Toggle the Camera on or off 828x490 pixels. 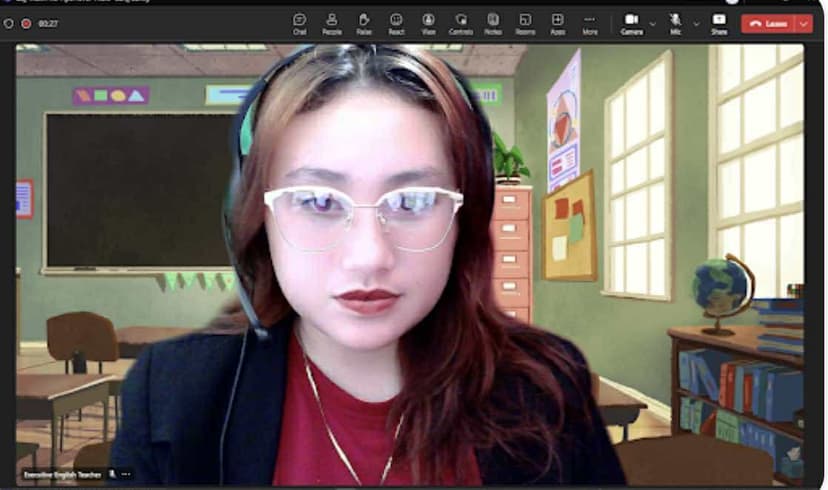click(631, 23)
